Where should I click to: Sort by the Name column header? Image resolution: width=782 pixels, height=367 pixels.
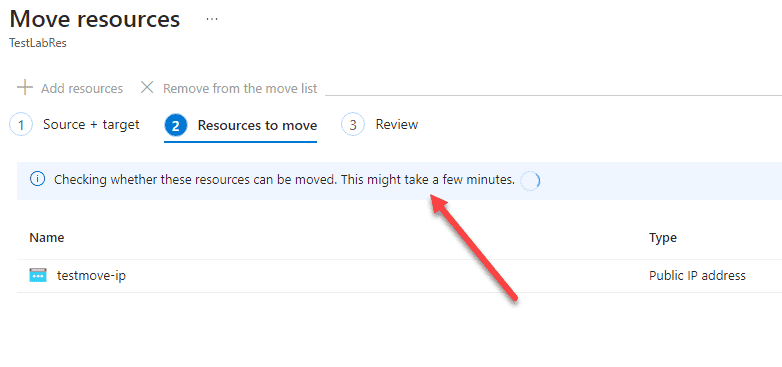(47, 238)
